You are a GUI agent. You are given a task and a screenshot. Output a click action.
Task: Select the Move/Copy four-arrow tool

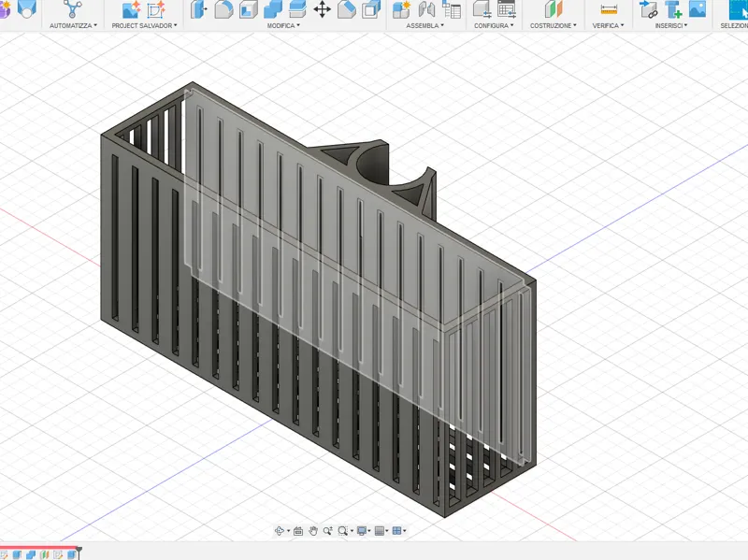tap(322, 9)
